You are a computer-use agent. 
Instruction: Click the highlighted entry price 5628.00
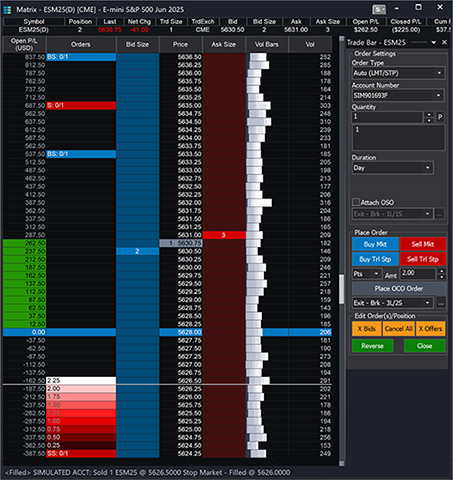[x=181, y=332]
